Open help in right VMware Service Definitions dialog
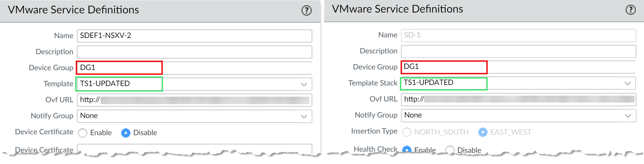Viewport: 644px width, 164px height. 630,10
